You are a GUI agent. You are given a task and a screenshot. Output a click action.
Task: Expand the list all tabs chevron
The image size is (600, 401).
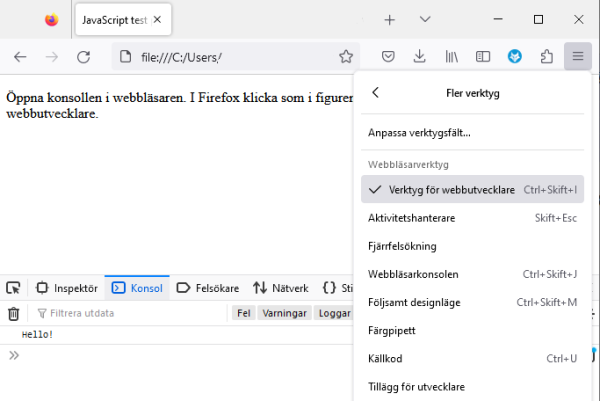click(425, 19)
